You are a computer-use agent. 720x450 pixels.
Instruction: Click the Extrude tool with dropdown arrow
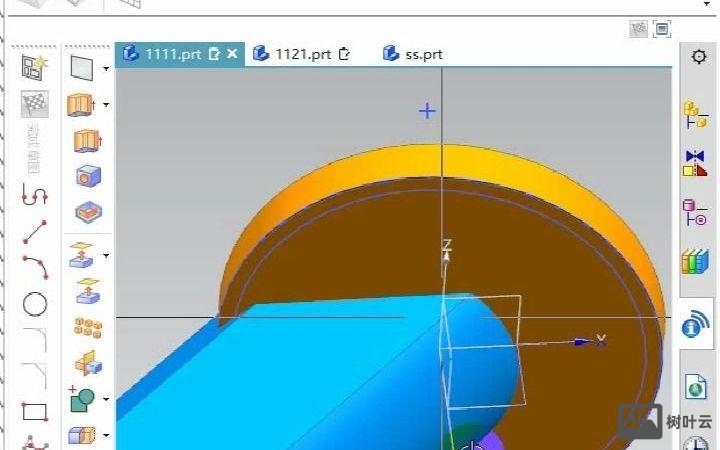pyautogui.click(x=81, y=104)
